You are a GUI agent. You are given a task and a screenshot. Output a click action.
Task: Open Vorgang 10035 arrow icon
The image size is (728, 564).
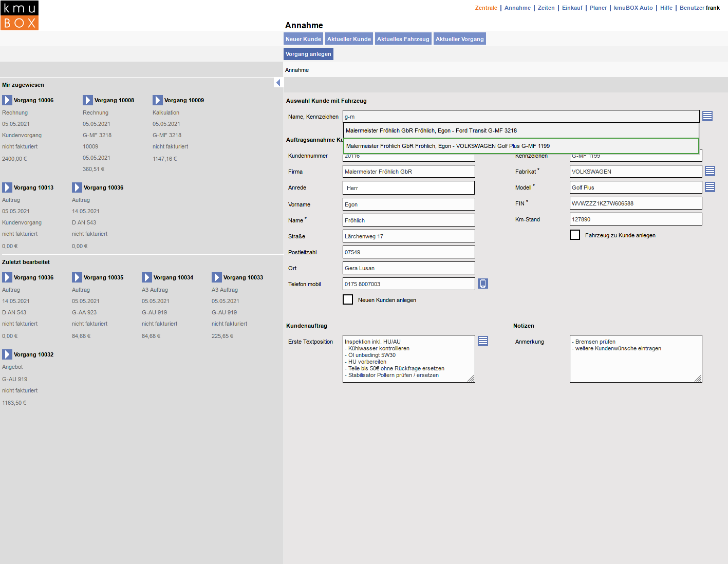click(77, 277)
